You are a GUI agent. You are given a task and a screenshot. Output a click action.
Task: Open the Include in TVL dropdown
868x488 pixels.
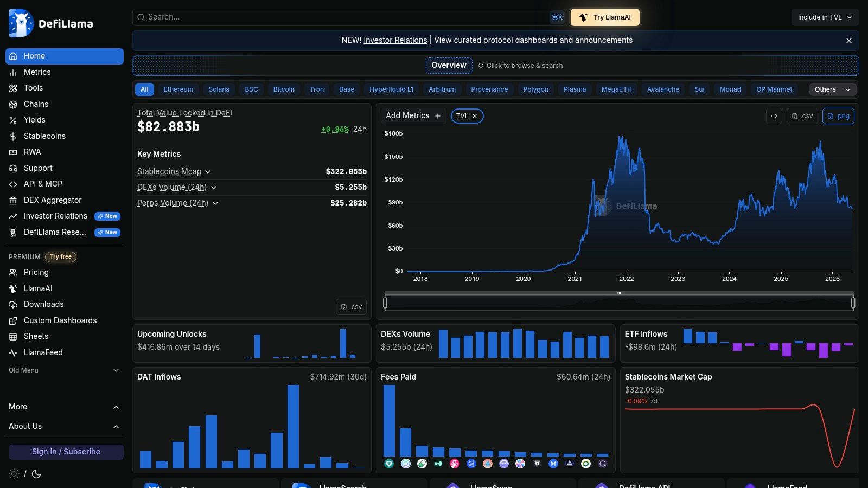825,17
